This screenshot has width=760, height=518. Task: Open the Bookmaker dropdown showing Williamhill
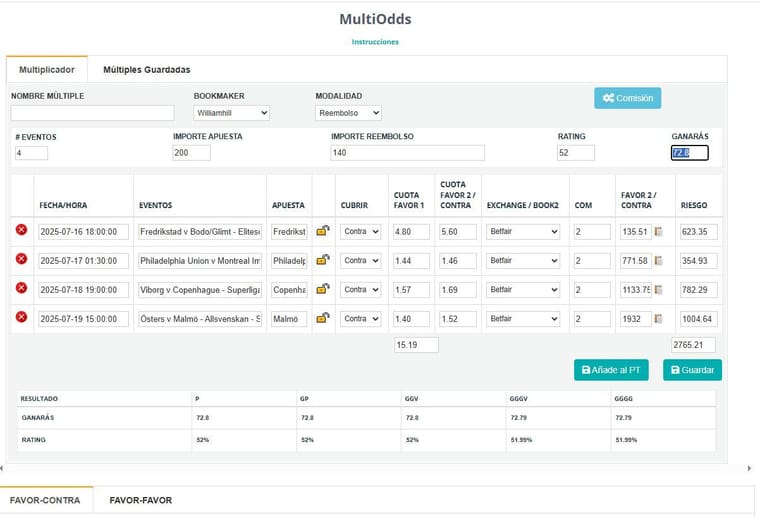coord(231,113)
